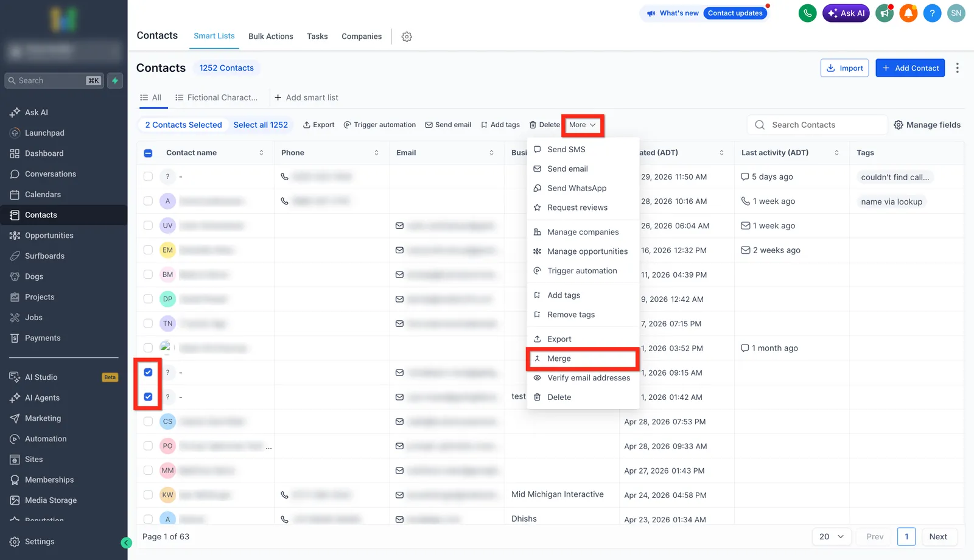Click Select all 1252 link

point(261,125)
